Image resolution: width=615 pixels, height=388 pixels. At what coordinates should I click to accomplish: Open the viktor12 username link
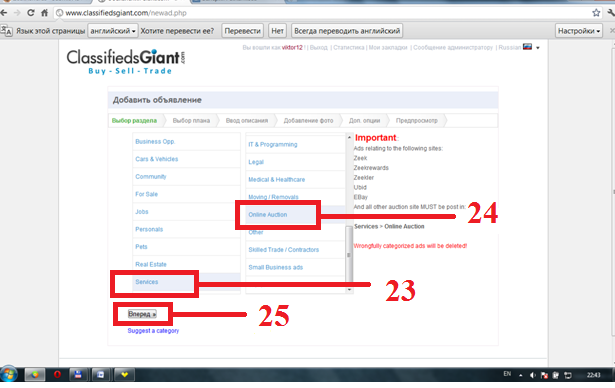click(292, 47)
